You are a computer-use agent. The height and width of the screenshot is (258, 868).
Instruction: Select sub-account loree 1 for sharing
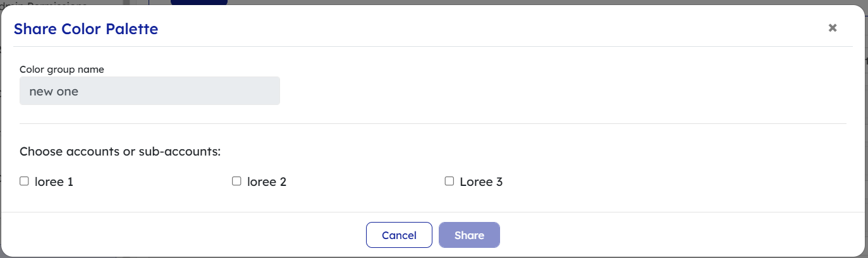25,181
